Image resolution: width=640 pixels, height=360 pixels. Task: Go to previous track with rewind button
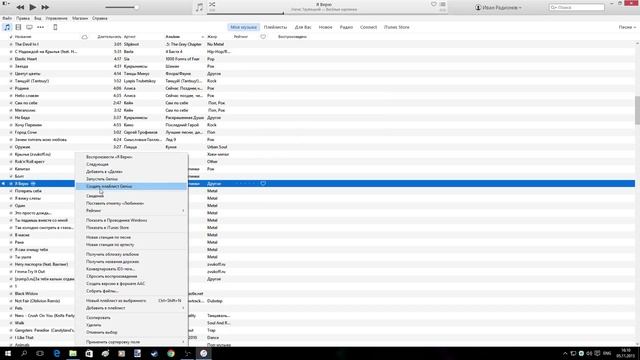[20, 7]
